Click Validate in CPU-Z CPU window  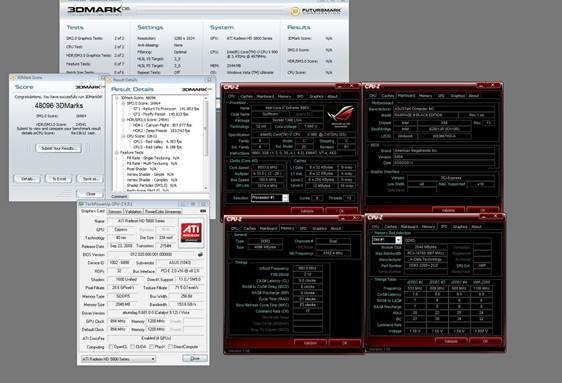click(x=307, y=211)
